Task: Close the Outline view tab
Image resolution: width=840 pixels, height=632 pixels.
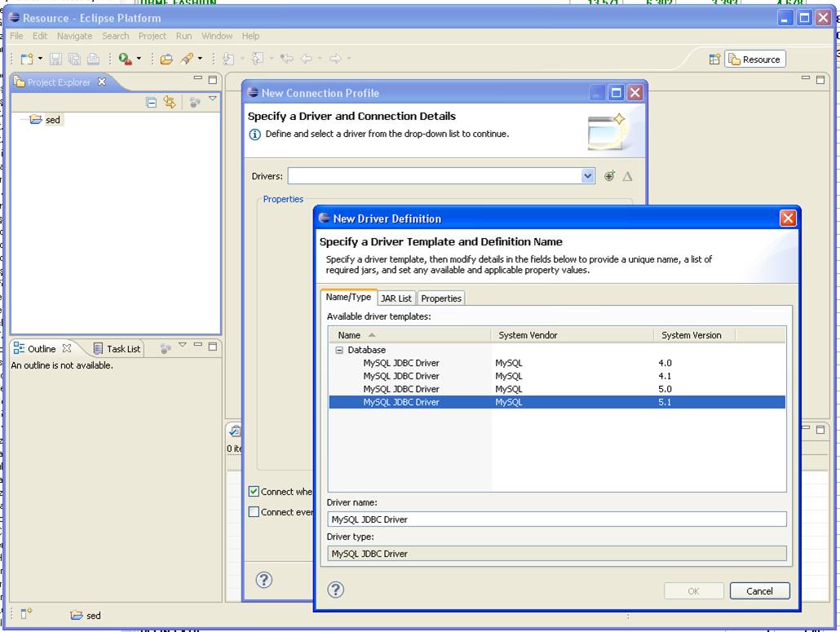Action: coord(66,348)
